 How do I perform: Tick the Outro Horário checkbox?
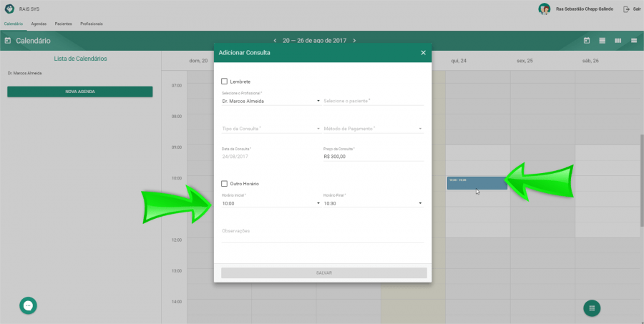(x=224, y=184)
